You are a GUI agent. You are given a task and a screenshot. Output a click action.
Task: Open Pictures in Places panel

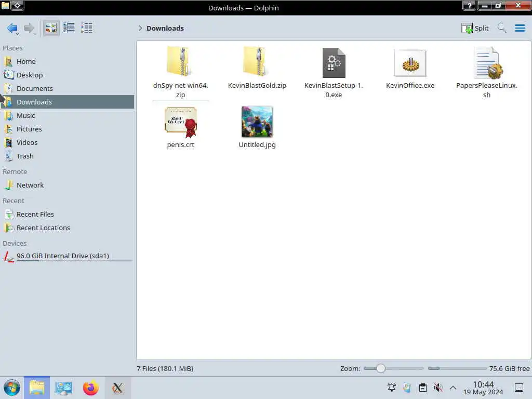pyautogui.click(x=67, y=129)
